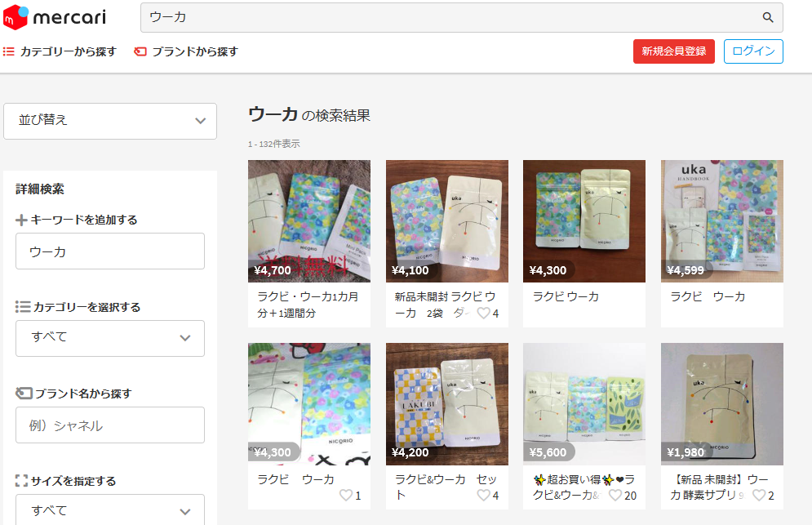Open ブランドから探す menu
This screenshot has width=812, height=525.
click(186, 51)
